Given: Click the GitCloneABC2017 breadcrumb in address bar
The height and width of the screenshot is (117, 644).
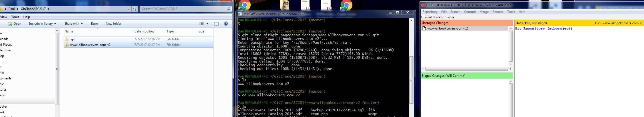Looking at the screenshot, I should pyautogui.click(x=33, y=9).
